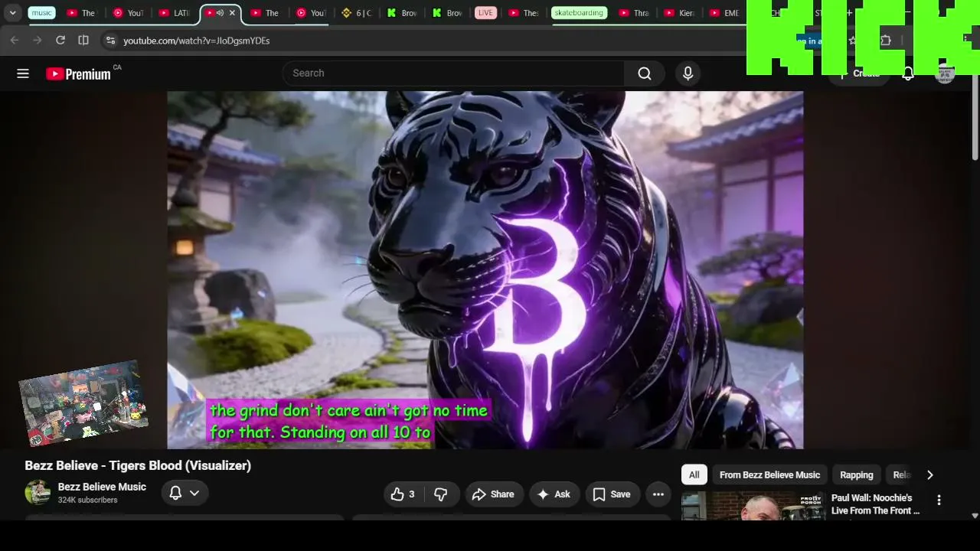Switch to the "LATI" YouTube tab
The width and height of the screenshot is (980, 551).
(175, 13)
